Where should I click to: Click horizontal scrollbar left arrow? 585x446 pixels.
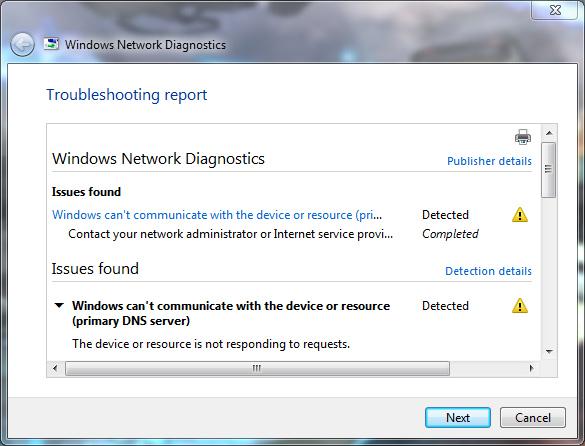(55, 368)
